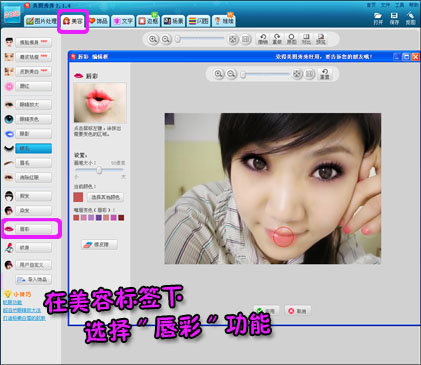The width and height of the screenshot is (421, 365).
Task: Select the 眼影 eye shadow button
Action: coord(33,134)
